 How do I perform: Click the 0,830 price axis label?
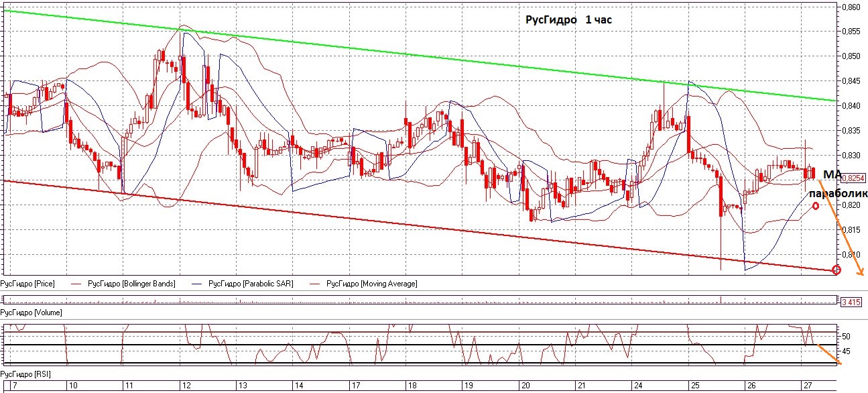coord(851,156)
